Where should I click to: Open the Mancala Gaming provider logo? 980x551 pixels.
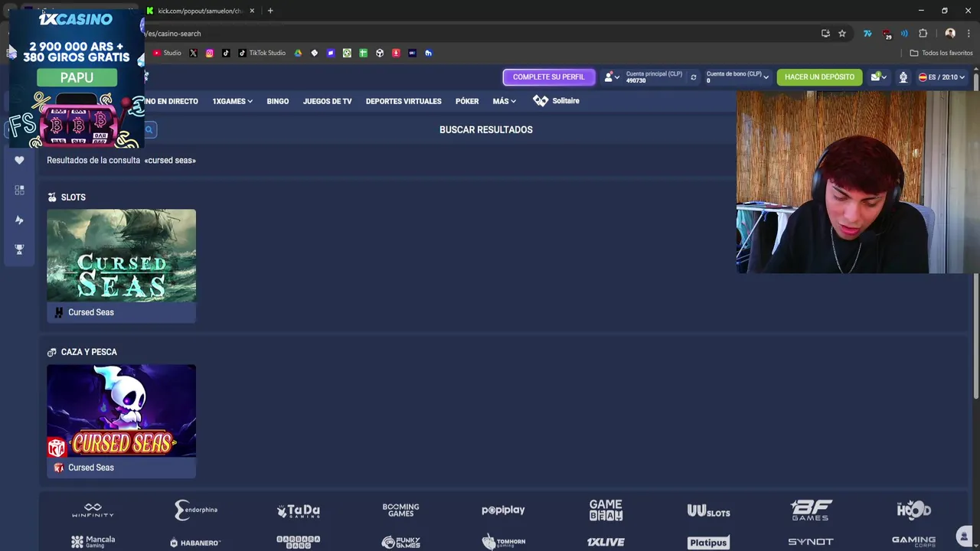[x=93, y=542]
